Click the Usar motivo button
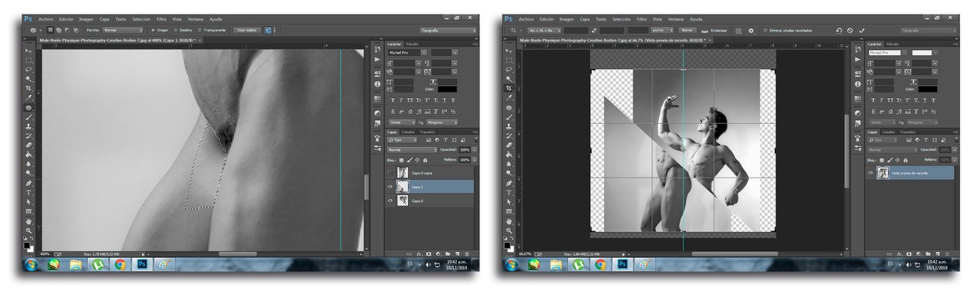This screenshot has height=290, width=980. click(x=247, y=30)
